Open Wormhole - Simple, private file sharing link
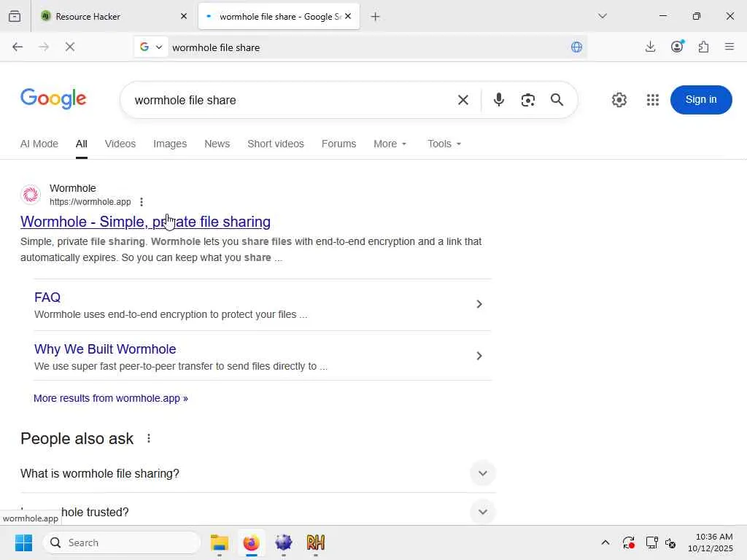Viewport: 747px width, 560px height. [145, 222]
